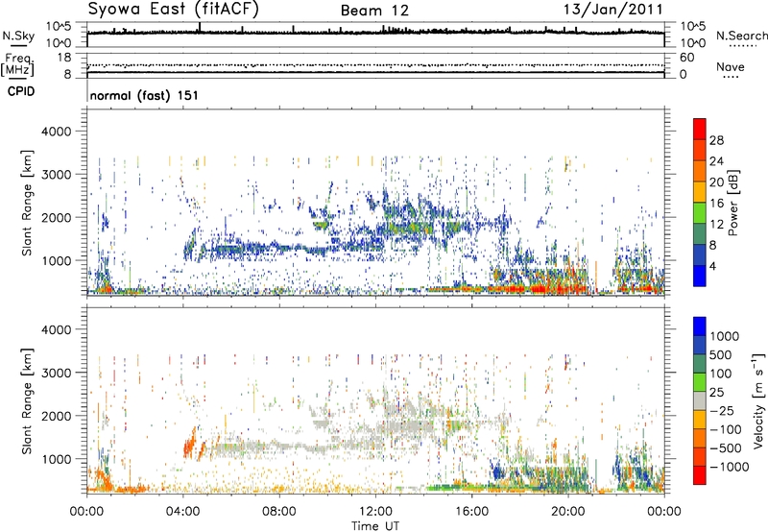Click the bottom blue segment of power colorbar
The width and height of the screenshot is (768, 532).
[x=700, y=277]
